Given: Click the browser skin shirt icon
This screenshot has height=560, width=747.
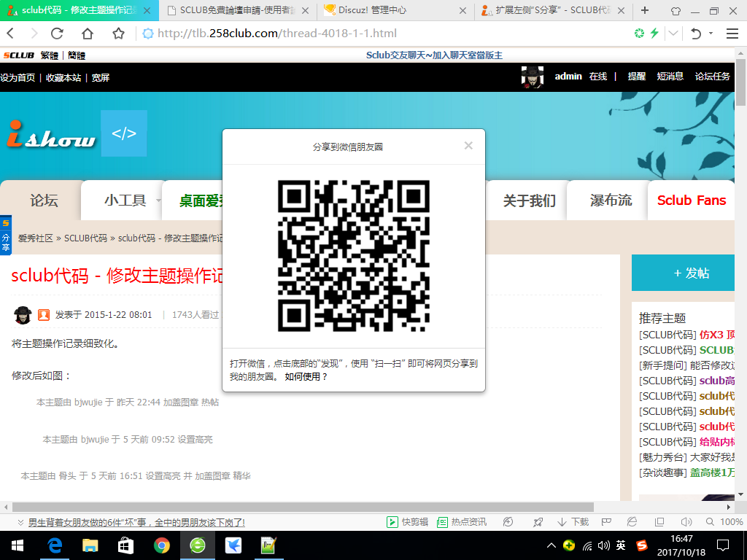Looking at the screenshot, I should (676, 11).
